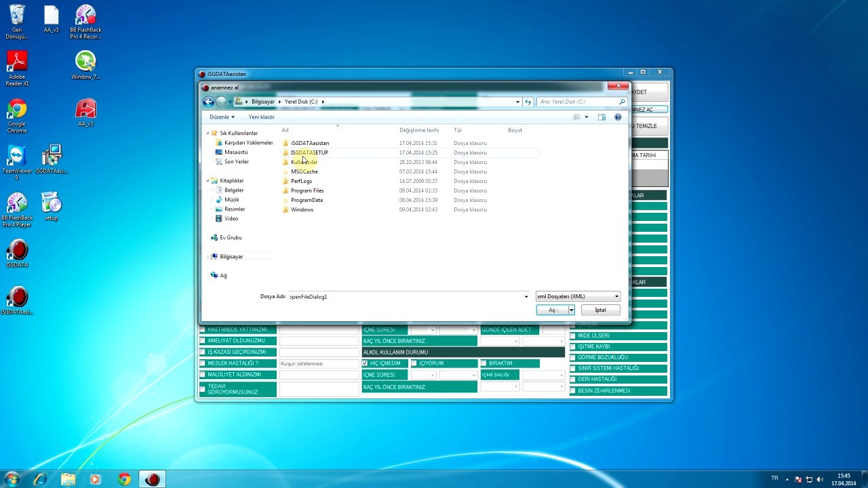Check the İŞ KAZASI GEÇİRDİNİZMİ checkbox

[x=202, y=352]
